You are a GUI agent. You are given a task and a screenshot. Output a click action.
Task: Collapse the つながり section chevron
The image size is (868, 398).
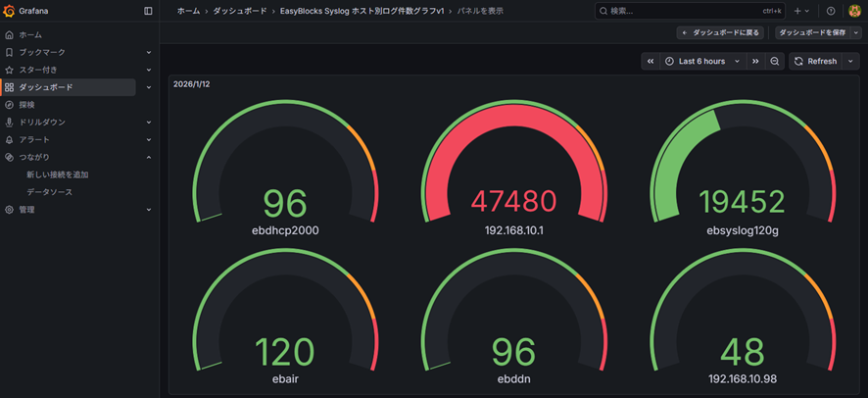tap(149, 157)
